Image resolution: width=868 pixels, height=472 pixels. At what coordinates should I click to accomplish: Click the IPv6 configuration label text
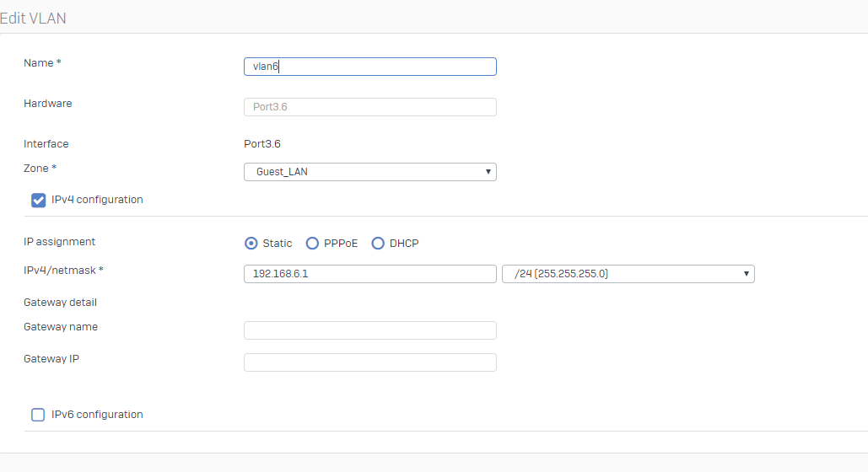[97, 414]
